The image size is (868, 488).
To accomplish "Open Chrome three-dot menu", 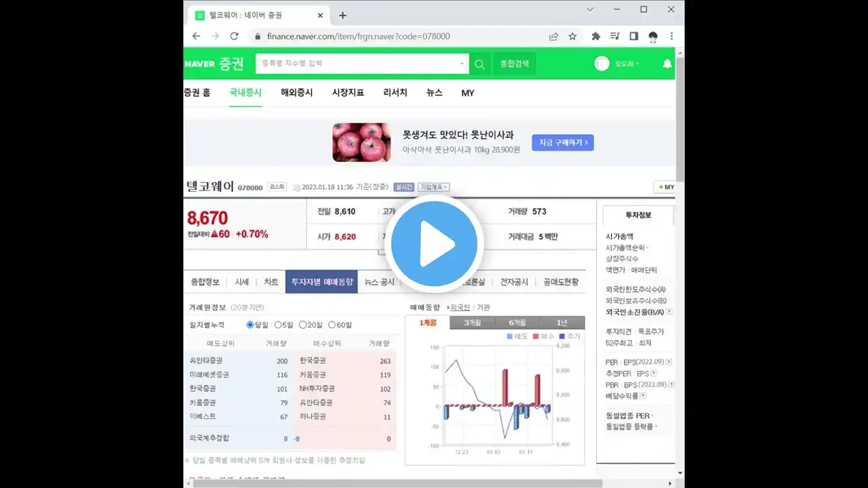I will click(671, 36).
